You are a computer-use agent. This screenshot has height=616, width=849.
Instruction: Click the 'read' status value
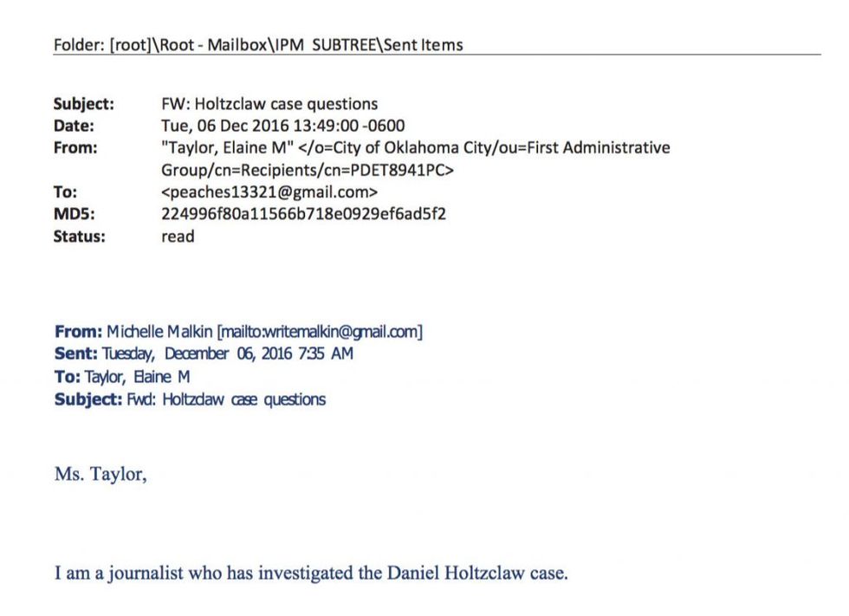178,236
